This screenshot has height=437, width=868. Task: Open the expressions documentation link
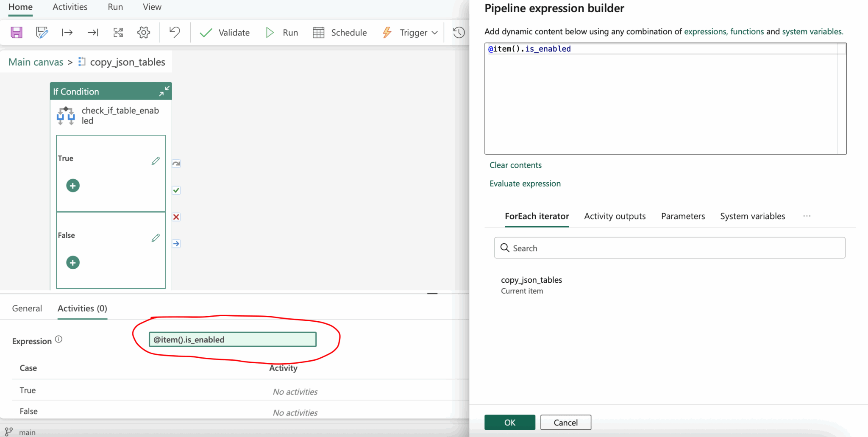(706, 32)
